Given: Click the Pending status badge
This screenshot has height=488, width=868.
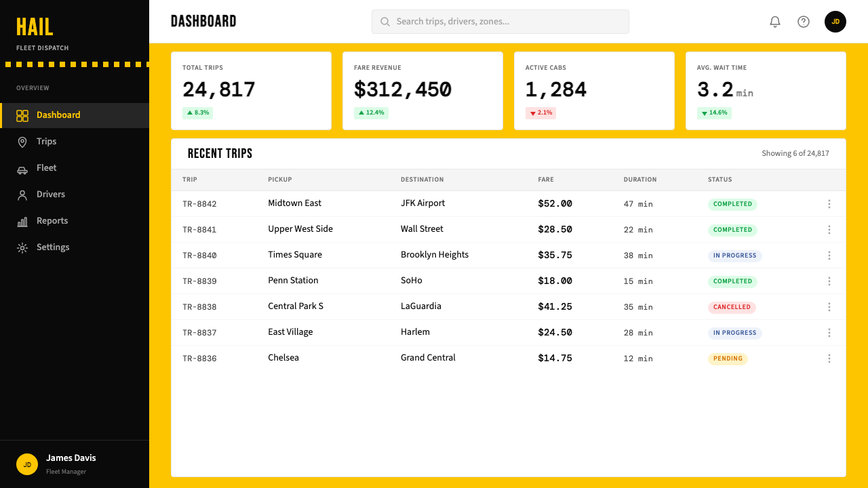Looking at the screenshot, I should tap(728, 359).
